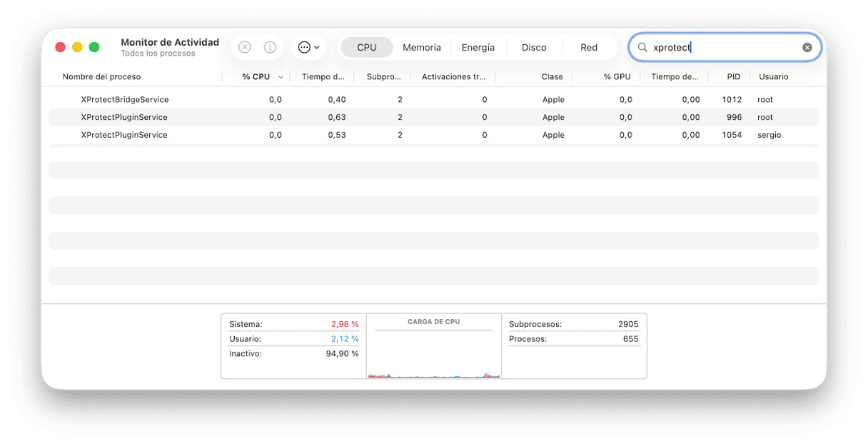868x444 pixels.
Task: Open the ellipsis more-options menu
Action: pos(308,47)
